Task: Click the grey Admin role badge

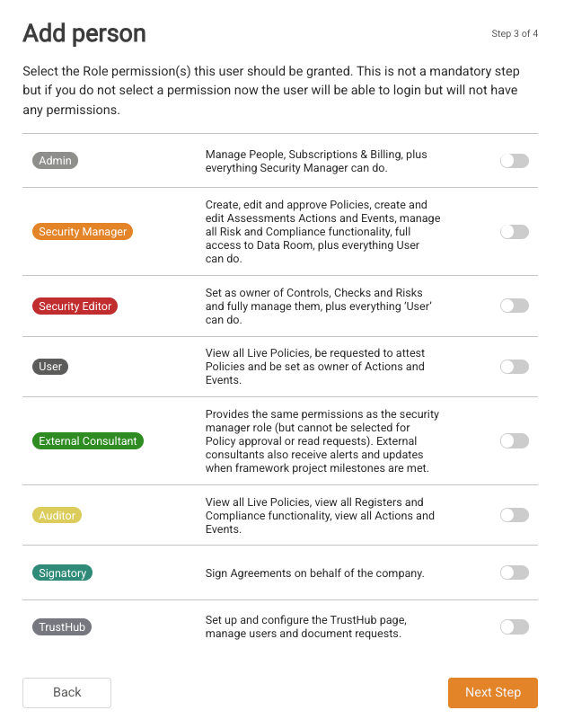Action: (x=55, y=161)
